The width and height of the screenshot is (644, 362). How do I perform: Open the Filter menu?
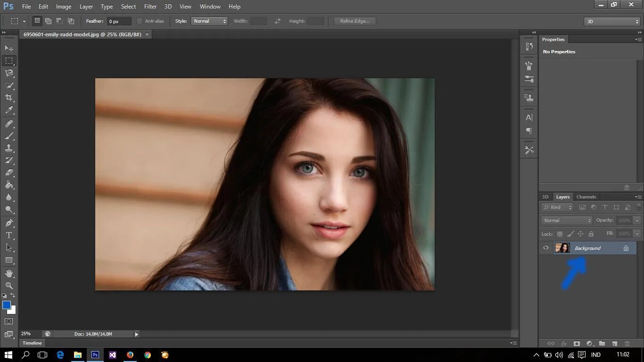tap(150, 7)
